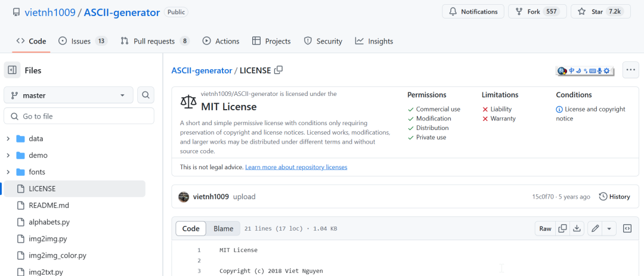Open the IME soft keyboard icon
644x276 pixels.
(592, 71)
